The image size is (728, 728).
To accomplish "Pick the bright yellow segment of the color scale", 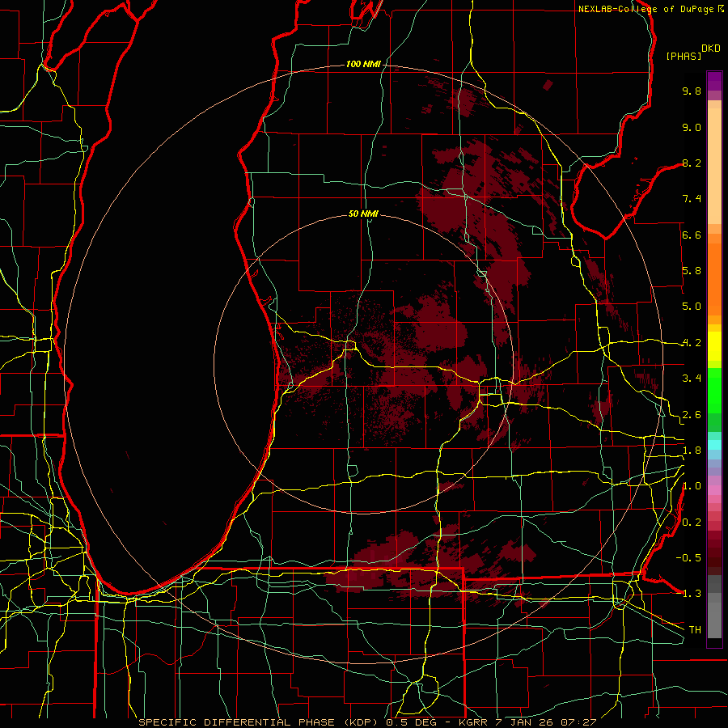I will click(x=714, y=346).
